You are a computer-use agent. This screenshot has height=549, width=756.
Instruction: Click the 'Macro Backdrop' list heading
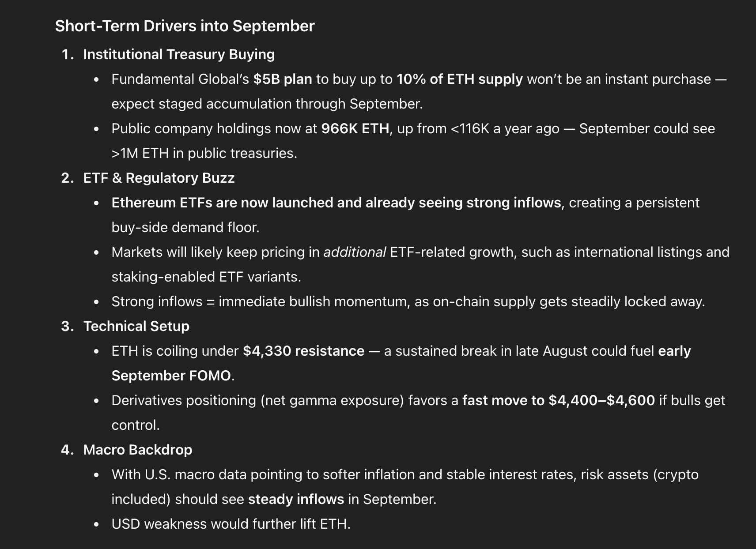[138, 450]
